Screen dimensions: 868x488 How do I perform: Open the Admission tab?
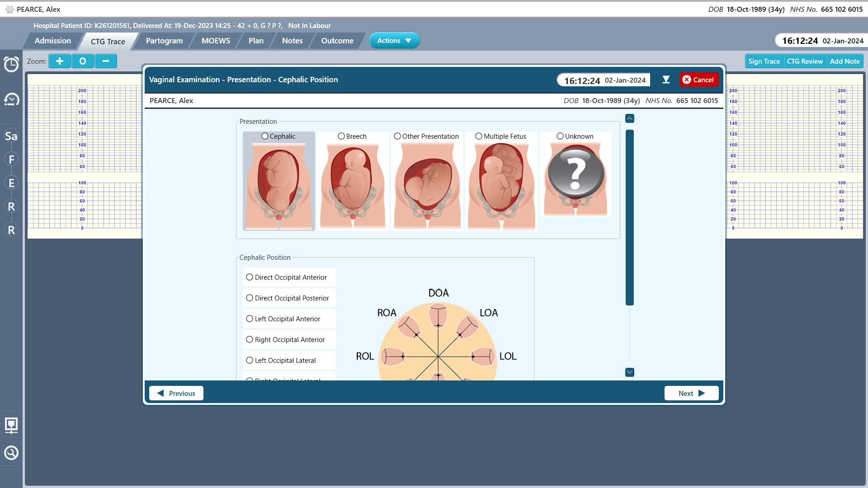(53, 41)
